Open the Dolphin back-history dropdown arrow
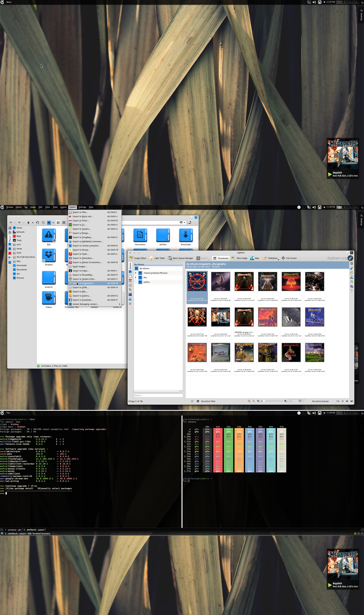This screenshot has width=364, height=615. 15,223
